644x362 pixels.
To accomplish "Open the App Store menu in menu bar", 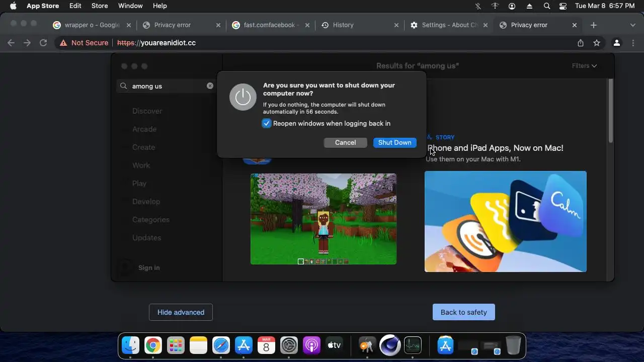I will click(x=43, y=6).
